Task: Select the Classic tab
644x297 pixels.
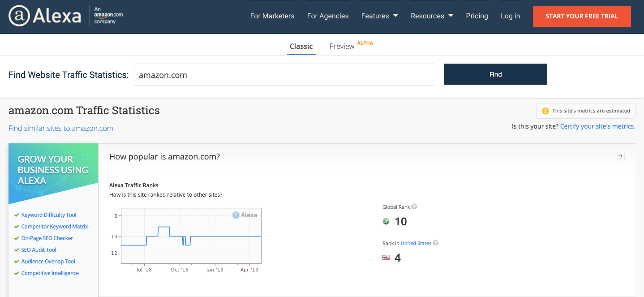Action: (301, 47)
